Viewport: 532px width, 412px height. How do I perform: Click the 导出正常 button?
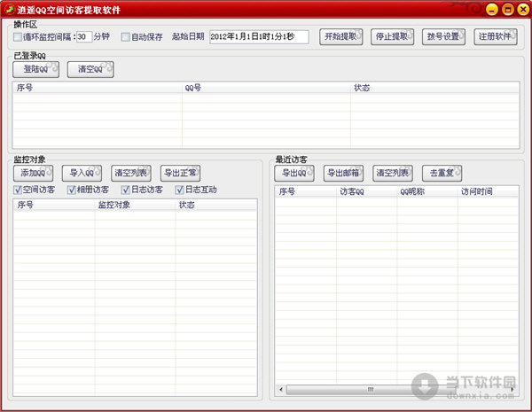[x=180, y=174]
